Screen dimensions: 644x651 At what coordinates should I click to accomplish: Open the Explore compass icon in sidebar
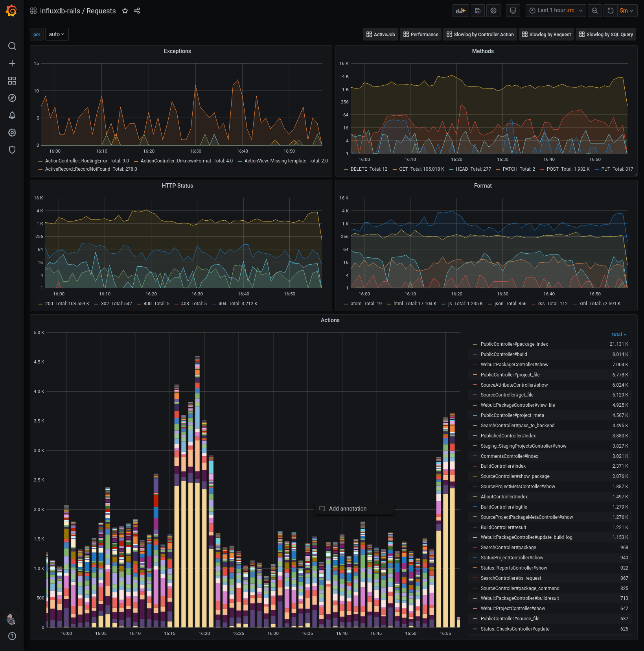tap(12, 98)
